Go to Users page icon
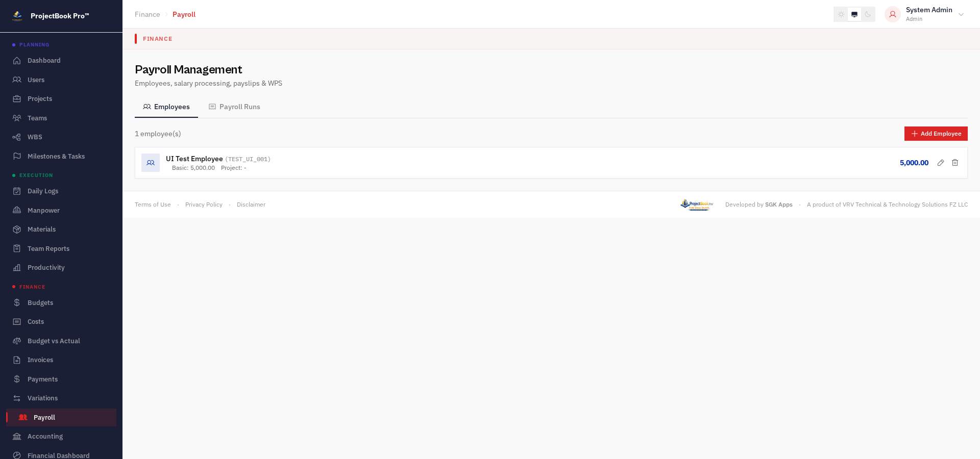This screenshot has width=980, height=459. 17,80
